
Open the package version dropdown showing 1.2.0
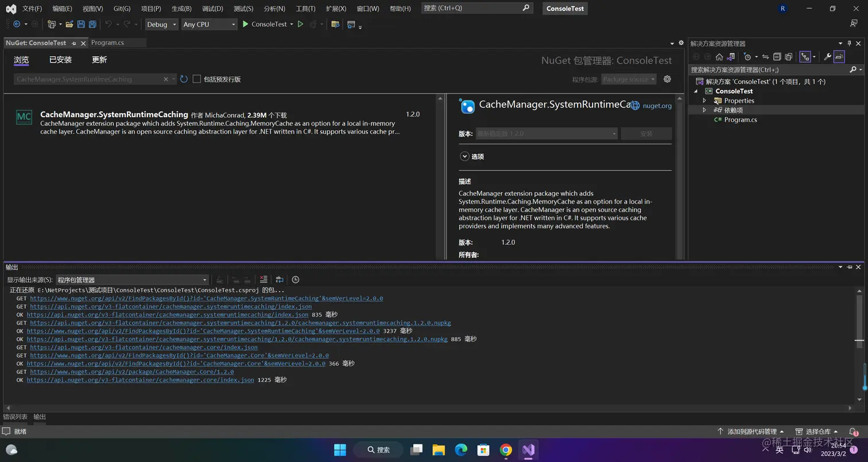point(547,133)
